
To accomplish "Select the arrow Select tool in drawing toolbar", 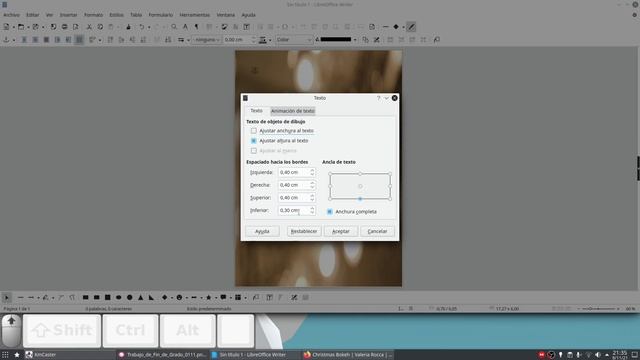I will [7, 298].
